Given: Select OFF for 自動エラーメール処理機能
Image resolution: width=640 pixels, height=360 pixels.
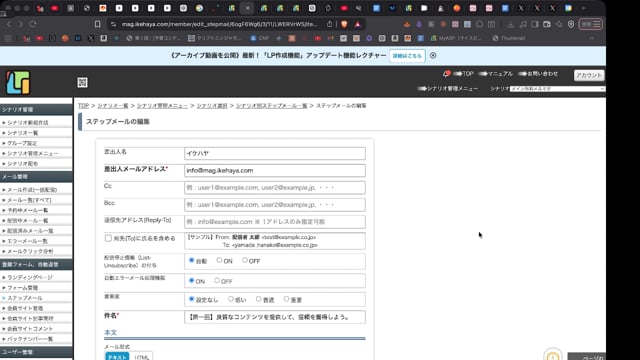Looking at the screenshot, I should [x=217, y=280].
